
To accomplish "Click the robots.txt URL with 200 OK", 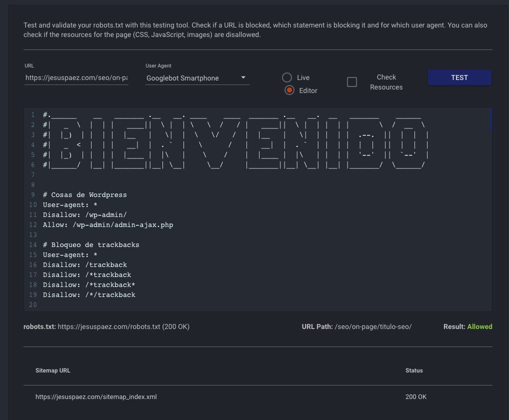I will [123, 326].
